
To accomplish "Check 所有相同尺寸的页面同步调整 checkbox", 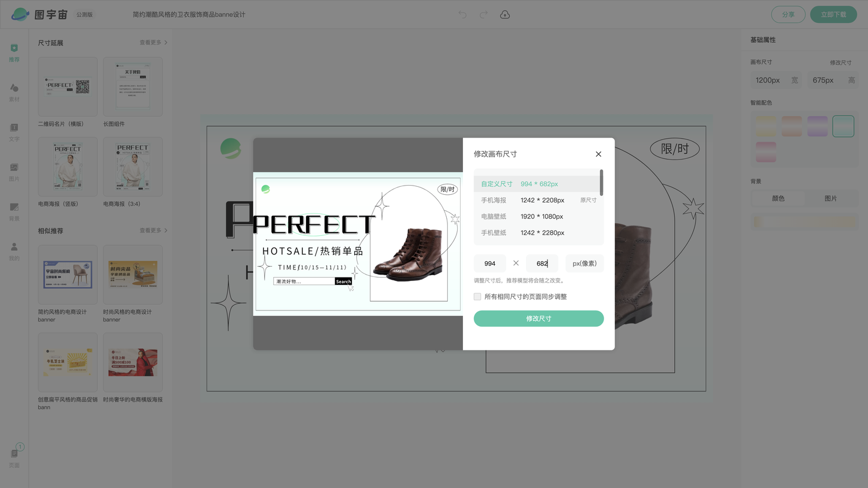I will 477,297.
